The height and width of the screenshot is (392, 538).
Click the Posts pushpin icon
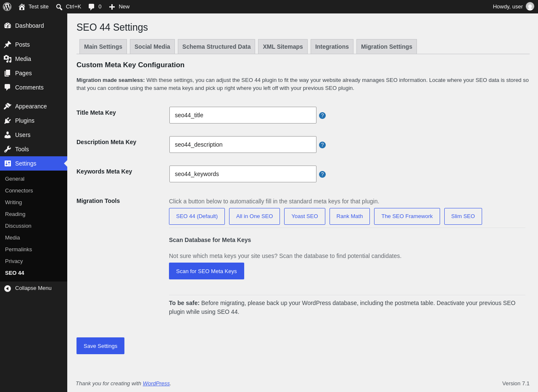[x=8, y=45]
